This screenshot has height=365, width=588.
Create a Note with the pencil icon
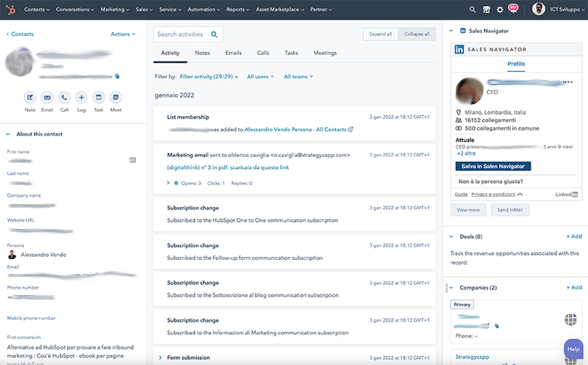pyautogui.click(x=30, y=98)
